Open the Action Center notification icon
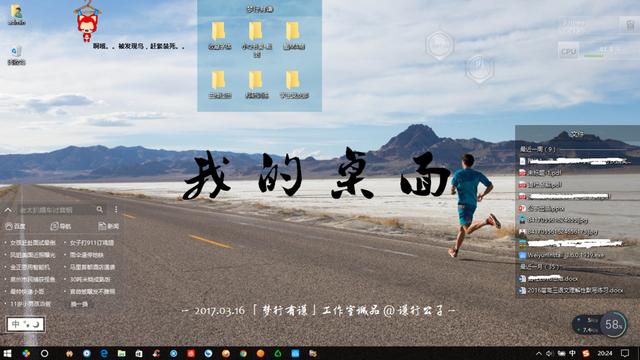Viewport: 640px width, 360px height. coord(625,353)
